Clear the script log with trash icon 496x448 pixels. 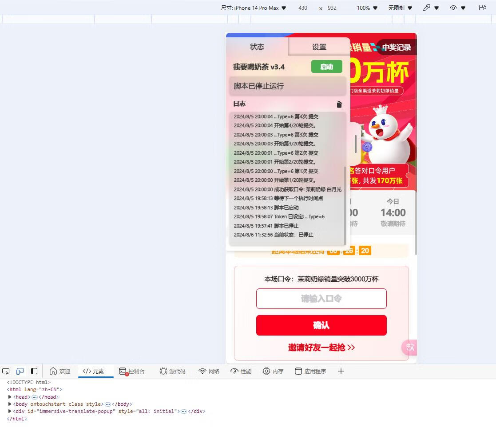point(339,104)
